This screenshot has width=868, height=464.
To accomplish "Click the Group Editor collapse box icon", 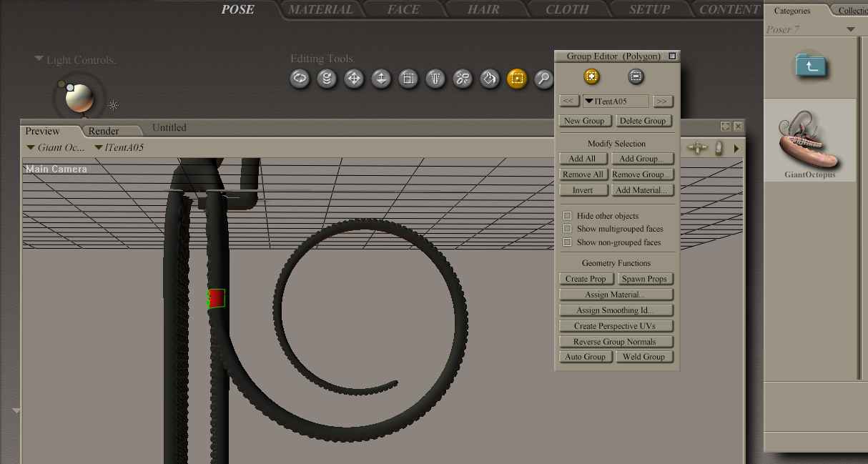I will [x=672, y=56].
